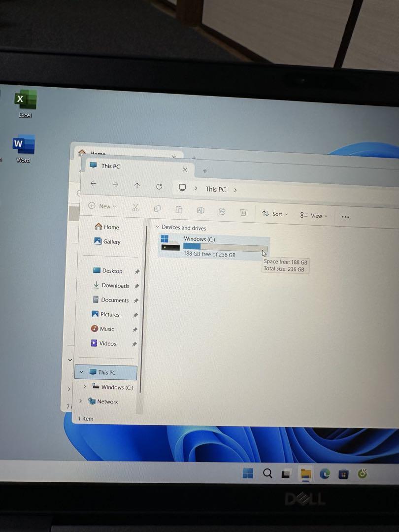Screen dimensions: 399x532
Task: Open Task View on taskbar
Action: tap(286, 474)
